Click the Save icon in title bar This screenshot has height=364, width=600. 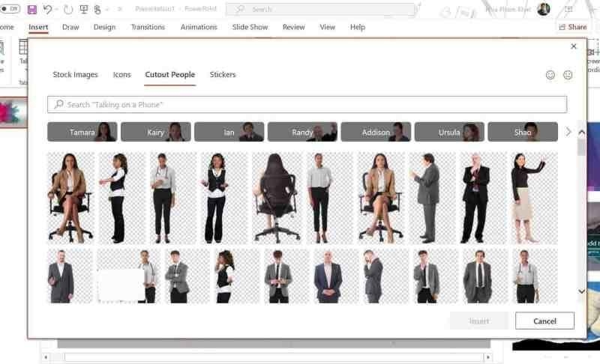32,10
